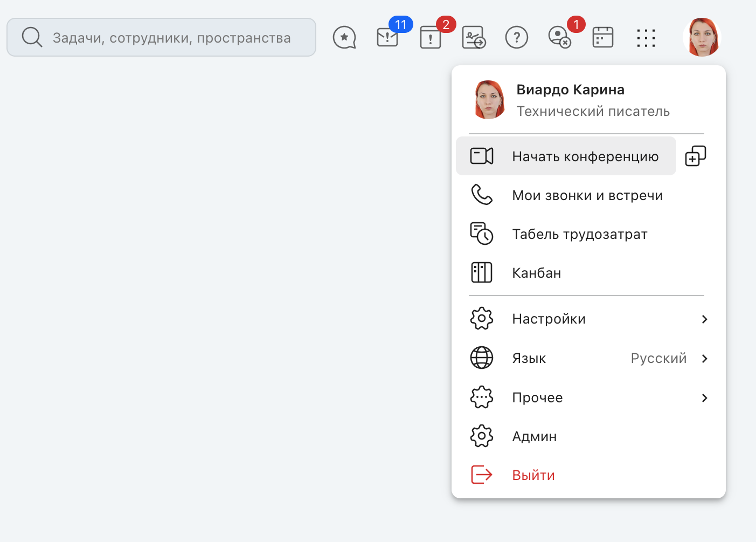This screenshot has height=542, width=756.
Task: Click the user-status icon with badge 1
Action: point(559,38)
